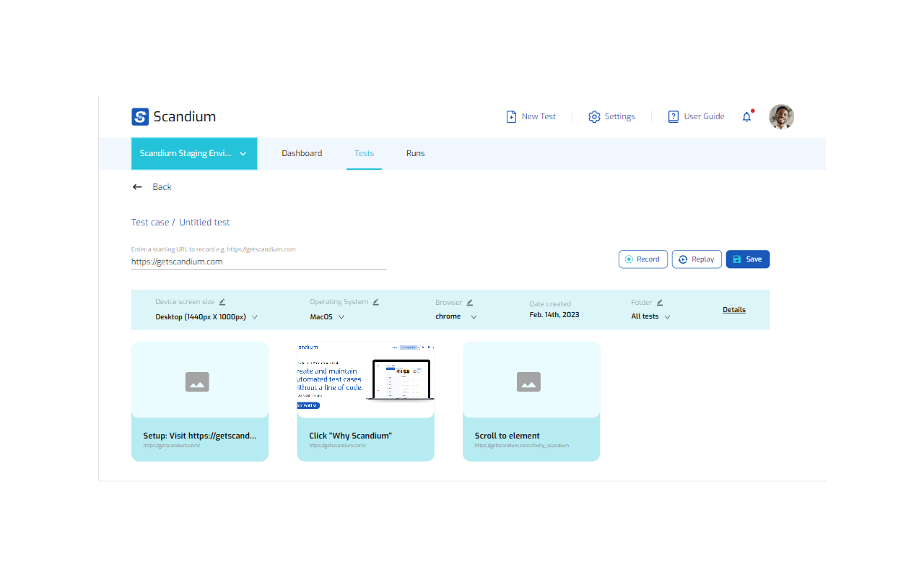Select the Untitled test name

204,223
